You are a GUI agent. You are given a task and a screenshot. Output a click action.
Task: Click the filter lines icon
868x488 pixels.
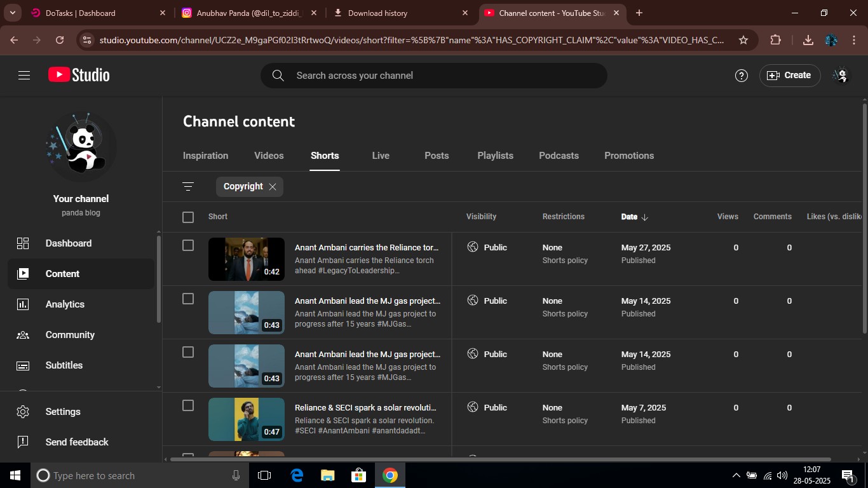[x=188, y=186]
